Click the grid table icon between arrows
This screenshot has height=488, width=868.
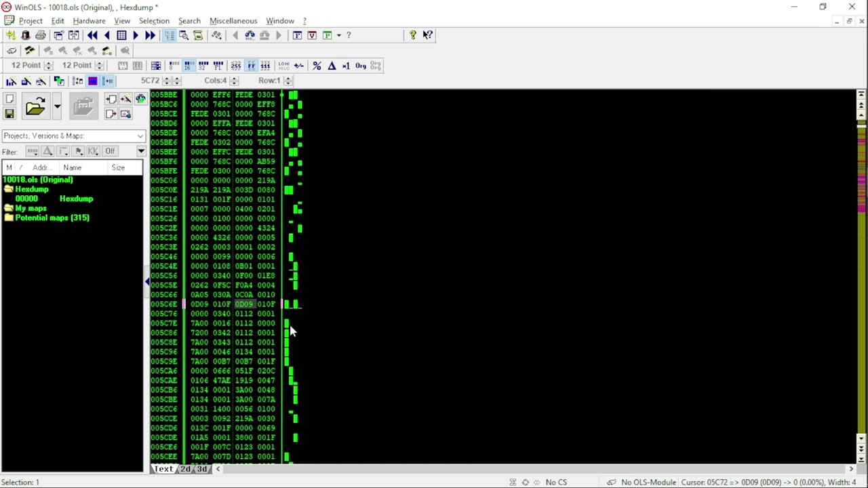(x=121, y=35)
